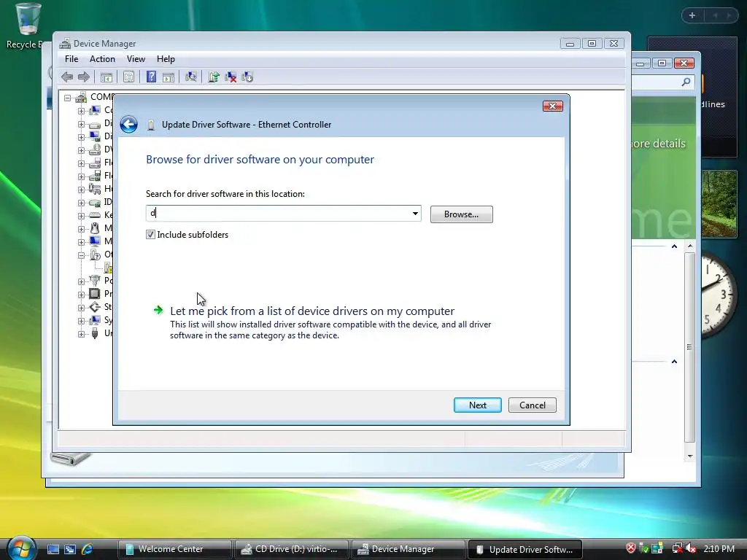Click the root computer icon in the device tree
The height and width of the screenshot is (560, 747).
pyautogui.click(x=81, y=97)
